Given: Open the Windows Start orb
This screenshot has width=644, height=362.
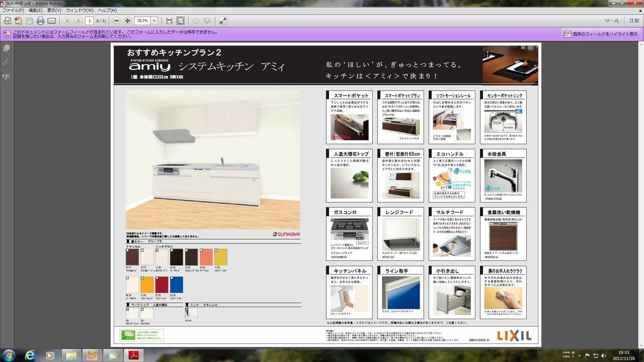Looking at the screenshot, I should click(x=9, y=355).
